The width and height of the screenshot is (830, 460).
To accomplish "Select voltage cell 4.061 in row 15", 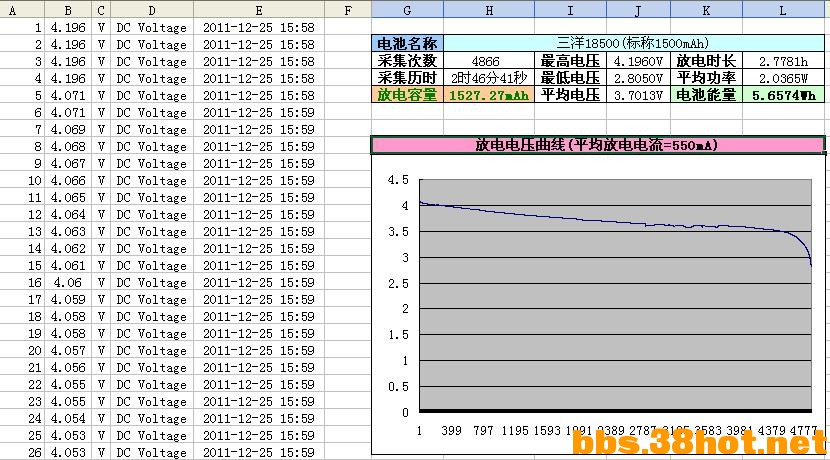I will click(x=68, y=265).
